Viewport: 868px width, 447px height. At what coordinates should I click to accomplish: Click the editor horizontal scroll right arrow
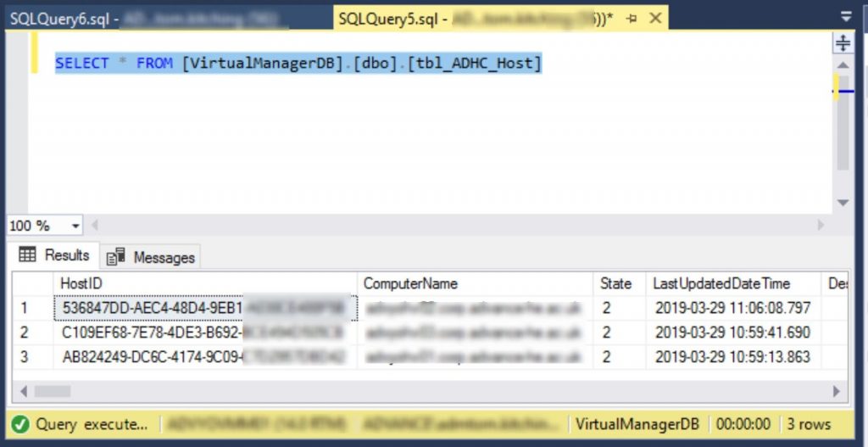[821, 226]
